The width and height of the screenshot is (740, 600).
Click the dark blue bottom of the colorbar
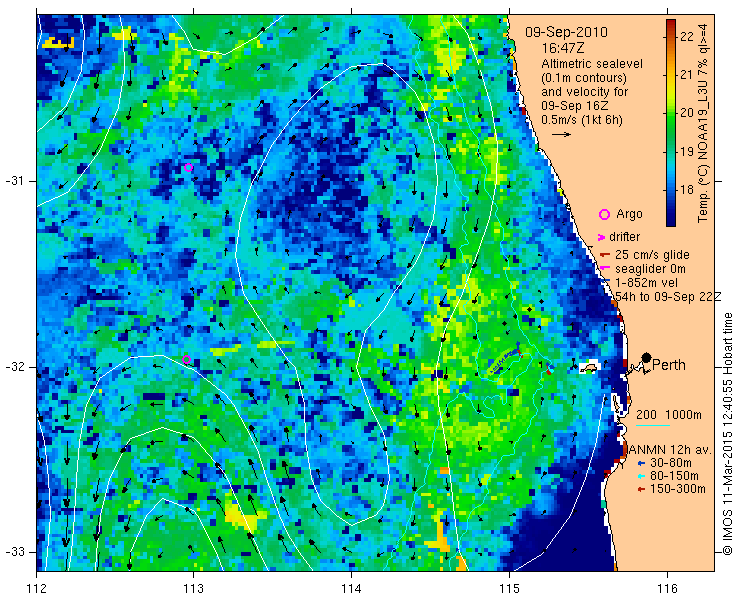point(671,222)
